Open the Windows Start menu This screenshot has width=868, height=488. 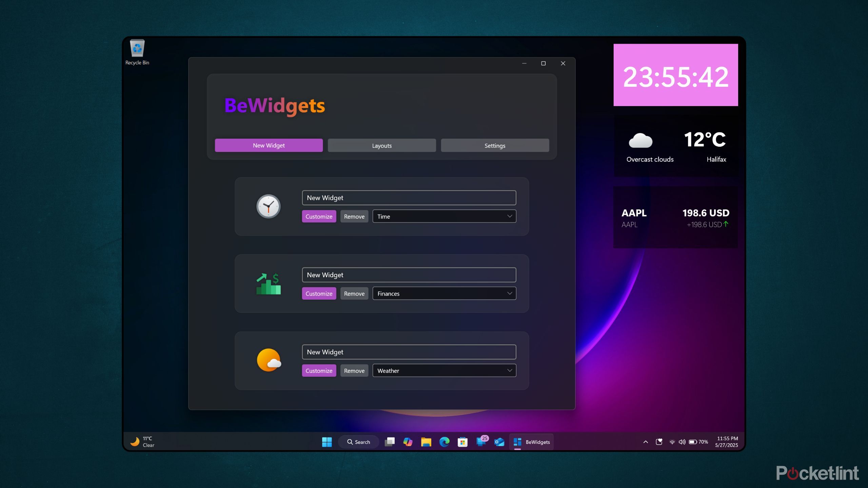(x=327, y=442)
